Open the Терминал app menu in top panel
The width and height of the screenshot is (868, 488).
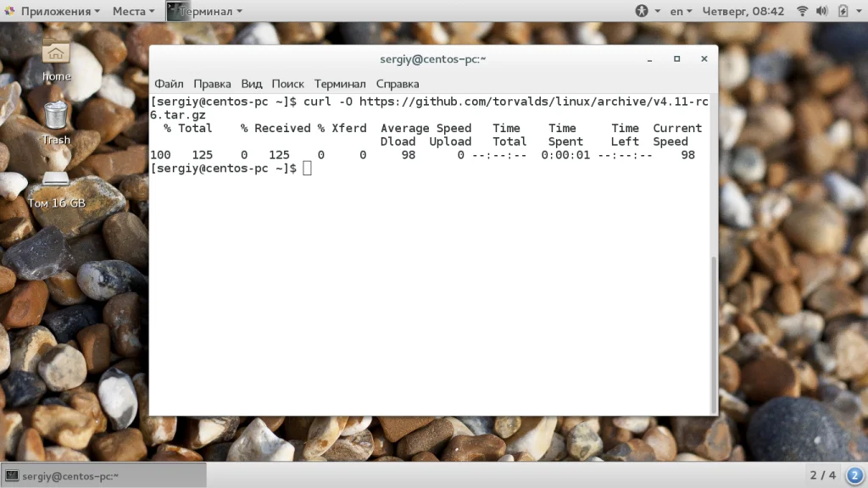[x=205, y=11]
